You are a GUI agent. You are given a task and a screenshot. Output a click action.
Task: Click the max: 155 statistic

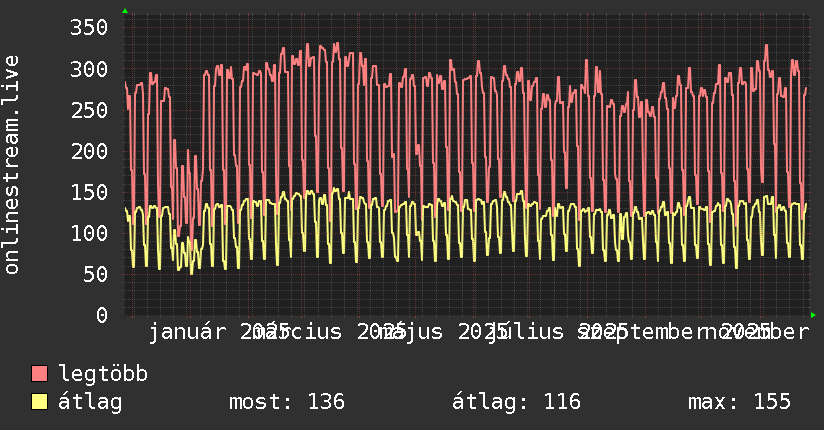pyautogui.click(x=739, y=402)
